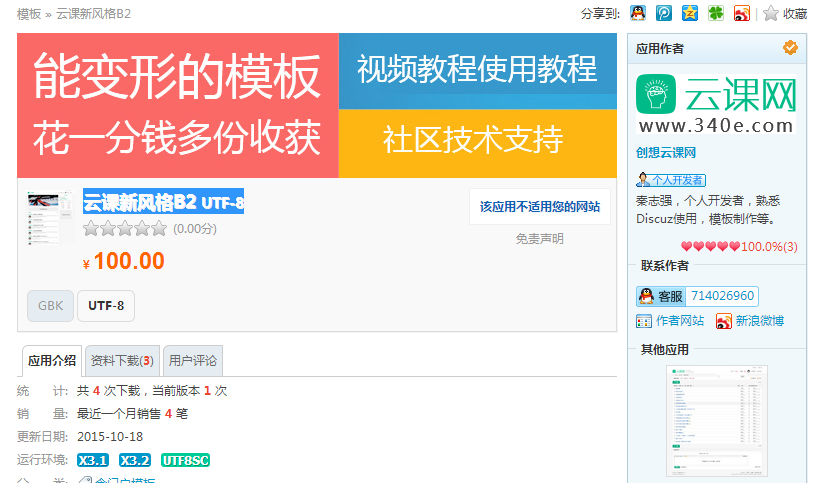Click the 最近一个月销售 4 笔 text
The width and height of the screenshot is (836, 483).
pyautogui.click(x=132, y=414)
